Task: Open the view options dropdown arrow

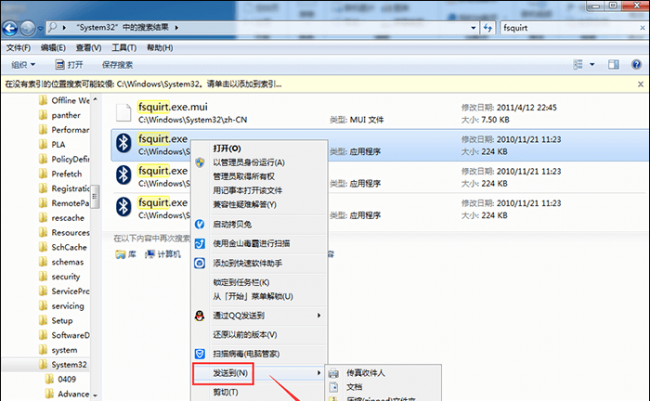Action: click(592, 64)
